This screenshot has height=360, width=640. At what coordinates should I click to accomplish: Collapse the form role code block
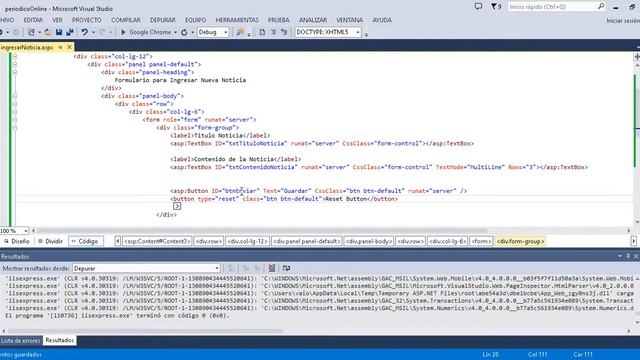[15, 120]
